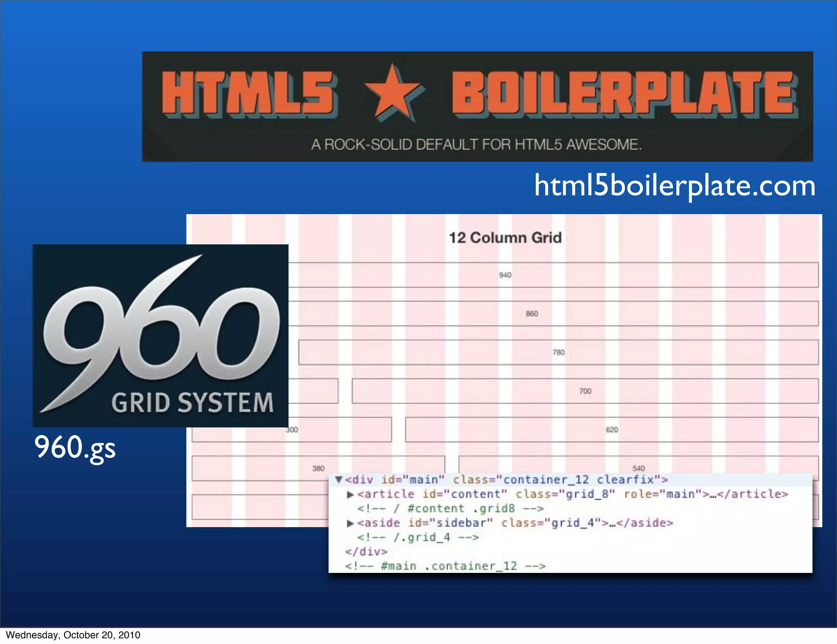Select the closing </div> line
This screenshot has width=837, height=644.
click(x=366, y=552)
